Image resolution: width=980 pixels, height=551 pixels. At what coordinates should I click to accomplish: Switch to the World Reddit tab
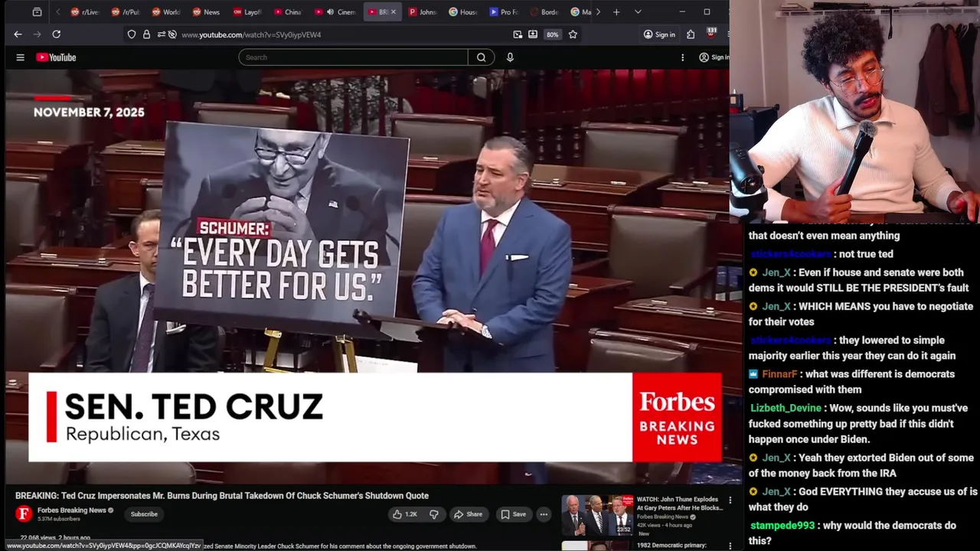(x=166, y=12)
